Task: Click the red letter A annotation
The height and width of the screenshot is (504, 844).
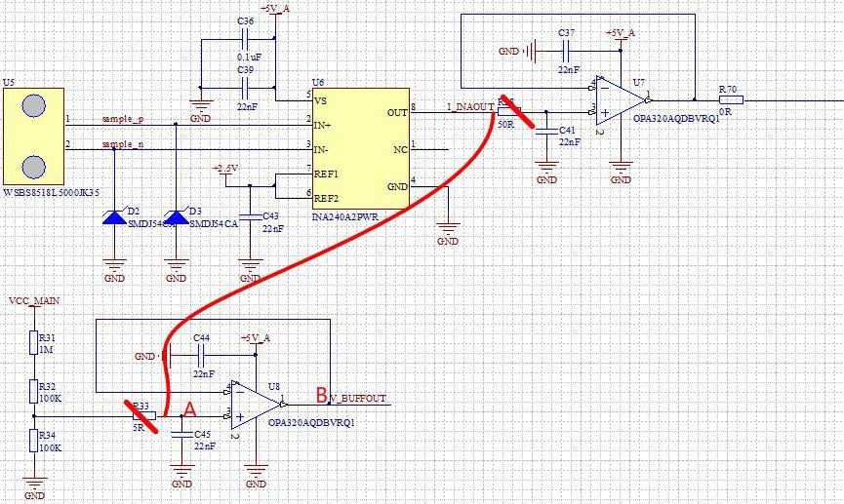Action: tap(190, 409)
